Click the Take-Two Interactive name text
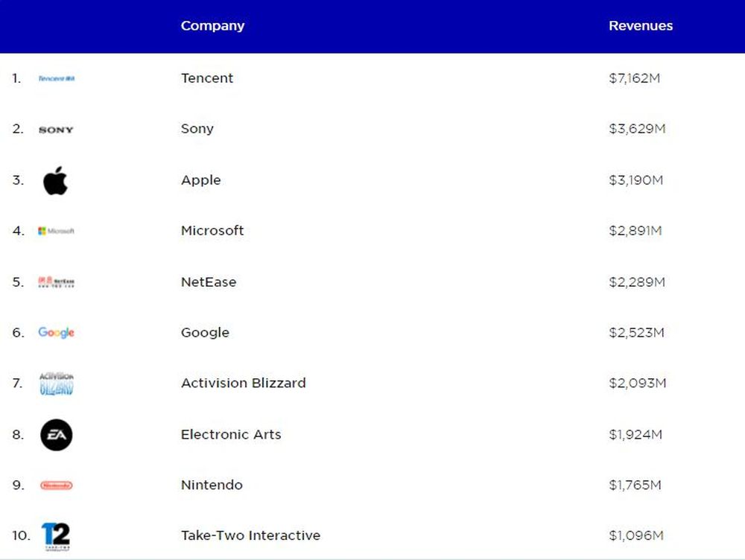 click(x=250, y=535)
